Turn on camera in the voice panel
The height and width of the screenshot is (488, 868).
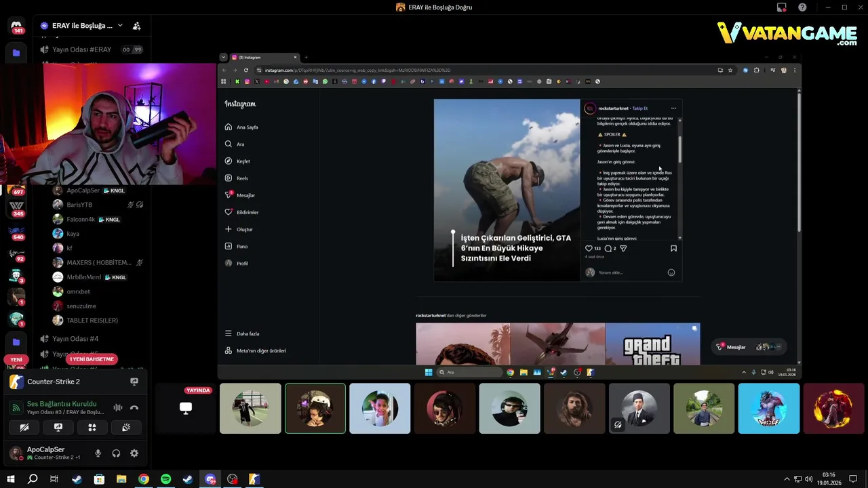point(24,428)
